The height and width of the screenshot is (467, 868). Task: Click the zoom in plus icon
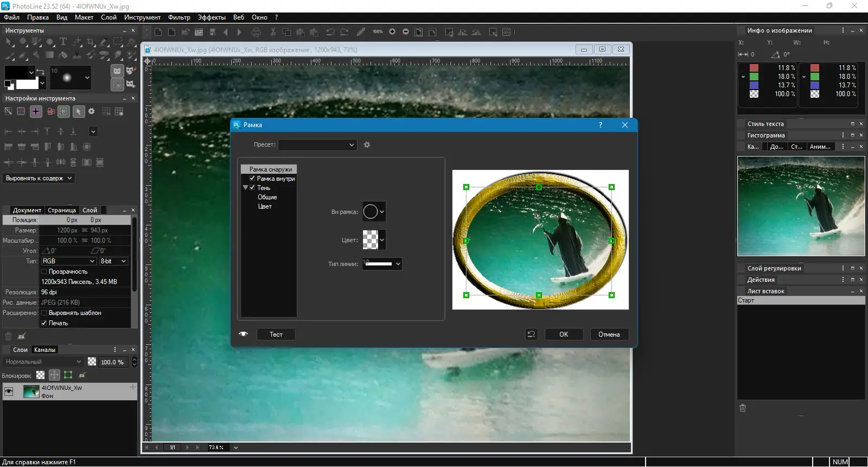[392, 32]
